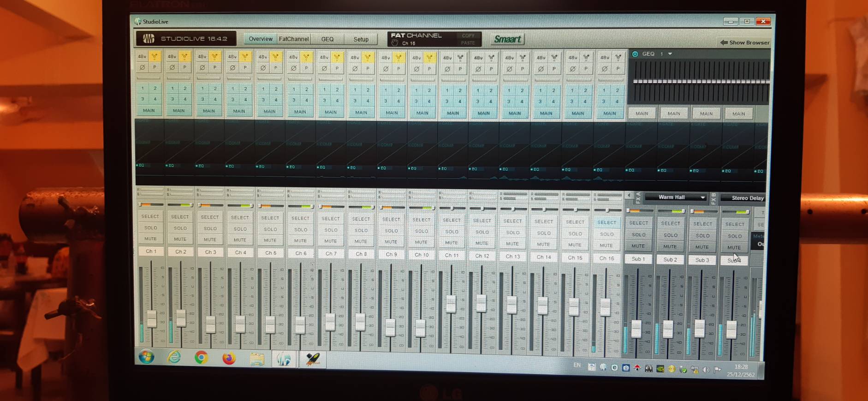This screenshot has height=401, width=868.
Task: Collapse the FX panel with left arrow
Action: pyautogui.click(x=629, y=196)
